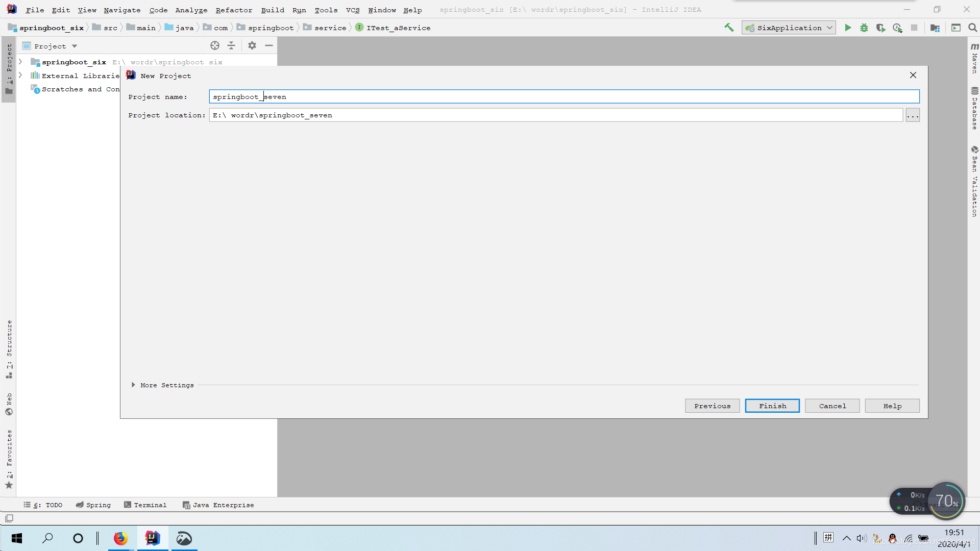Toggle the Web tool window
The height and width of the screenshot is (551, 980).
9,404
